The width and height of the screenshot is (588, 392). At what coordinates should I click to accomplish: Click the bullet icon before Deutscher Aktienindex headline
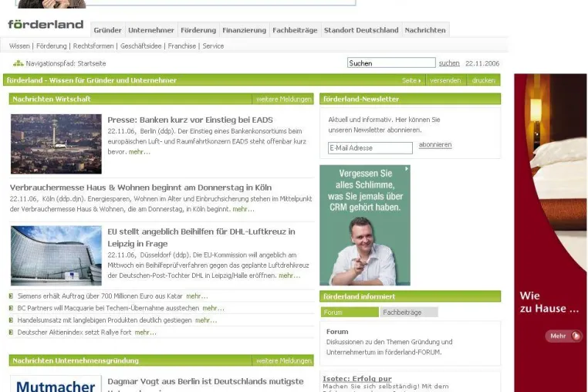click(12, 332)
